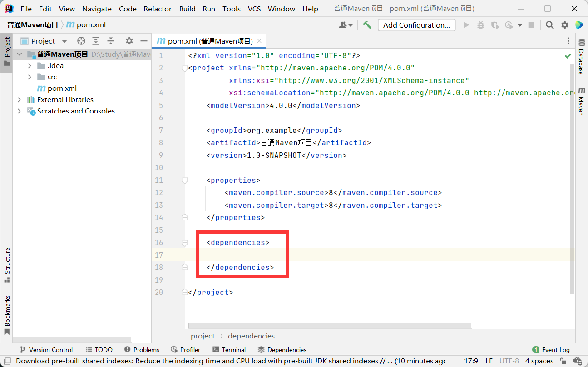Click the colorful plugin icon at top right
588x367 pixels.
(579, 25)
